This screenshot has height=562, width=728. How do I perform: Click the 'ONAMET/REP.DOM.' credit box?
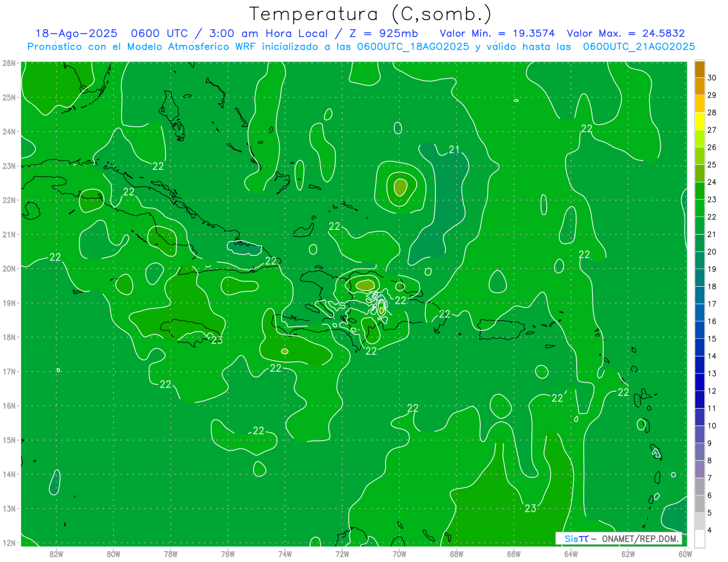pyautogui.click(x=619, y=538)
